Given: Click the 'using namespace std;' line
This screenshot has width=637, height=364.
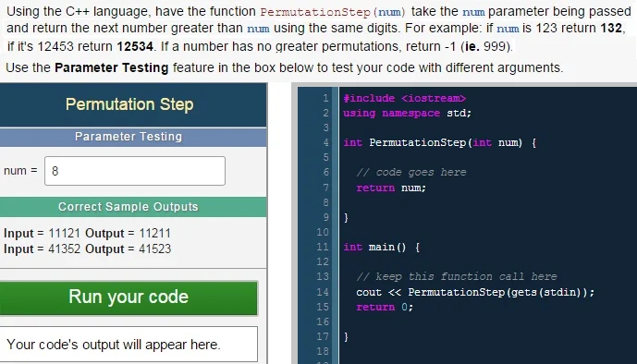Looking at the screenshot, I should [x=407, y=114].
